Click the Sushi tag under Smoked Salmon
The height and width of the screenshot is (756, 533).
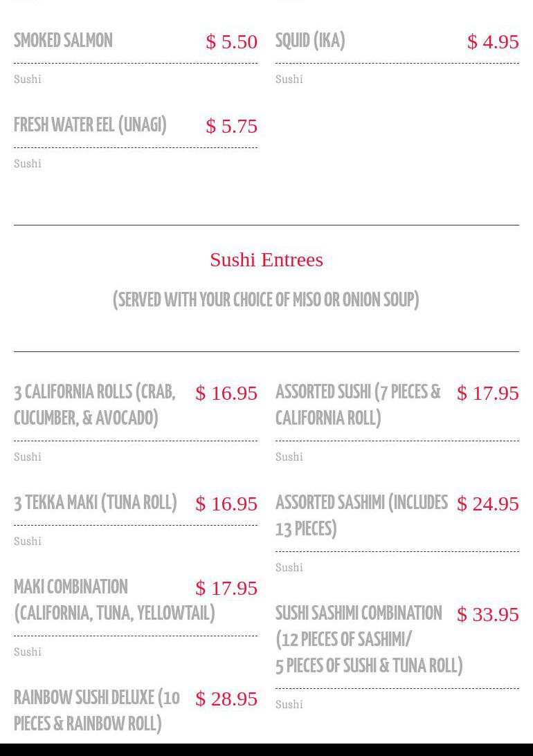coord(28,80)
